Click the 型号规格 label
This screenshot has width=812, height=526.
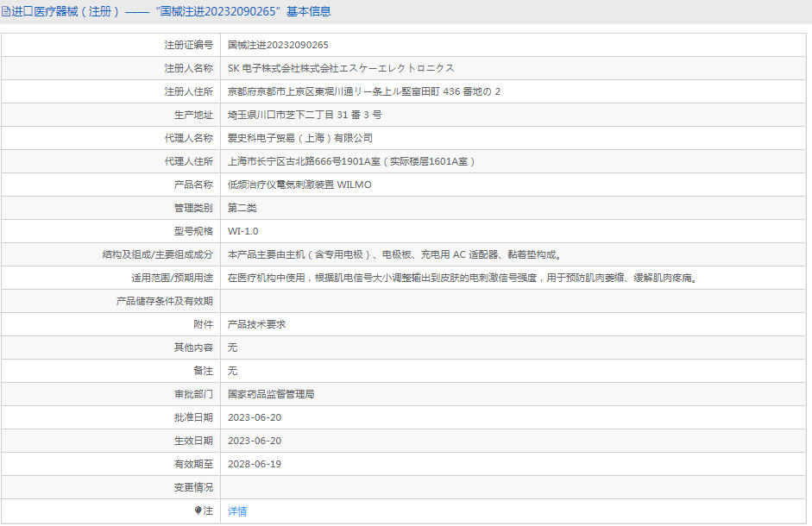click(193, 231)
